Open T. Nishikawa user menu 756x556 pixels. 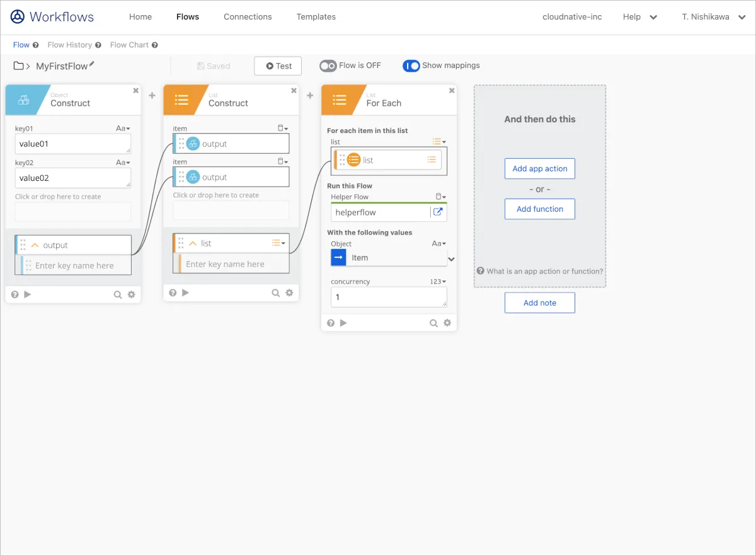[x=713, y=17]
